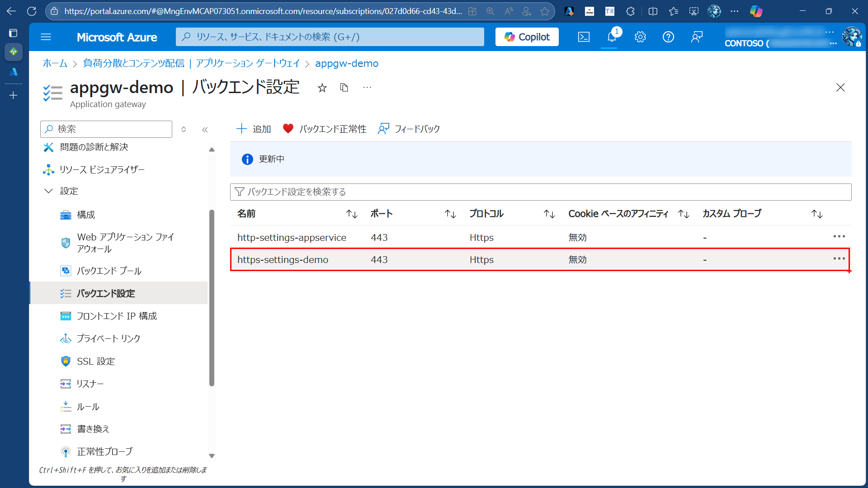Open the notifications bell

pos(612,37)
